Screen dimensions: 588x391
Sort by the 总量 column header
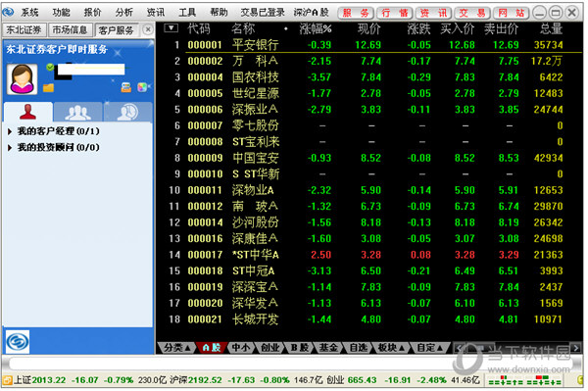[551, 28]
